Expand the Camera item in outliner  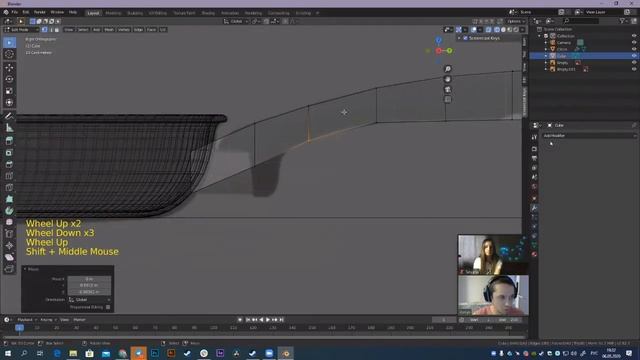tap(546, 42)
